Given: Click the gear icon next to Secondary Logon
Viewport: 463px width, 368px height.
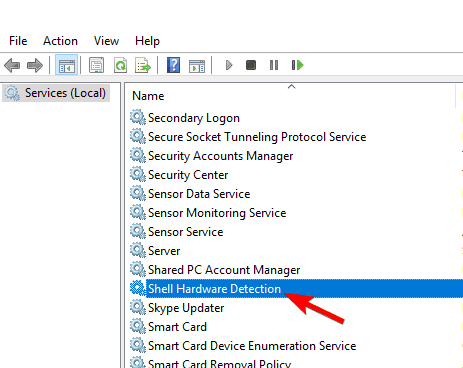Looking at the screenshot, I should pos(138,117).
